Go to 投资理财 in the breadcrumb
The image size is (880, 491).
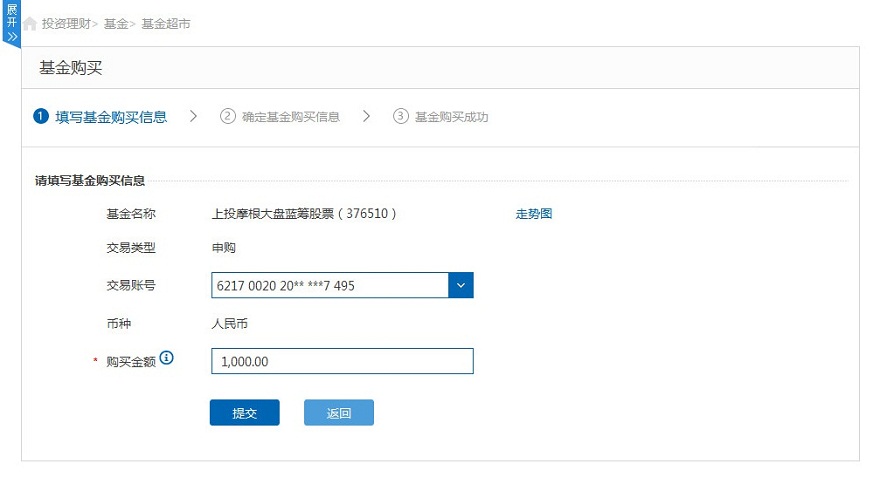[66, 23]
